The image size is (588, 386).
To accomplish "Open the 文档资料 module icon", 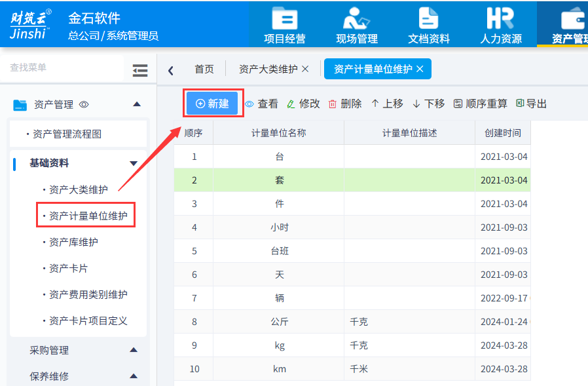I will [429, 25].
